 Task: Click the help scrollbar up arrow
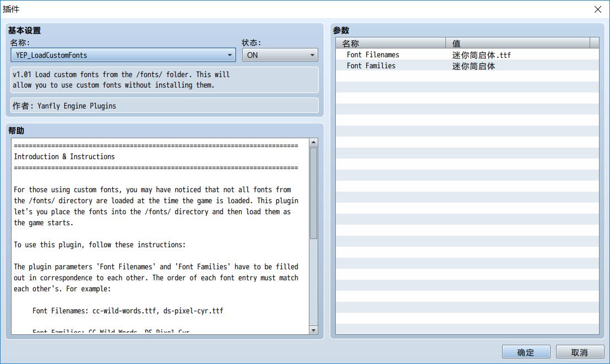coord(314,143)
